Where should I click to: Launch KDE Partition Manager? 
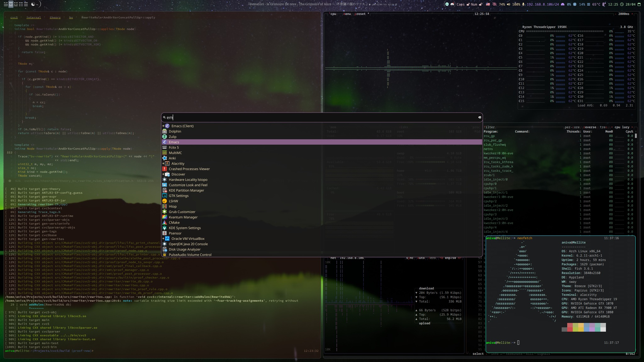322,190
